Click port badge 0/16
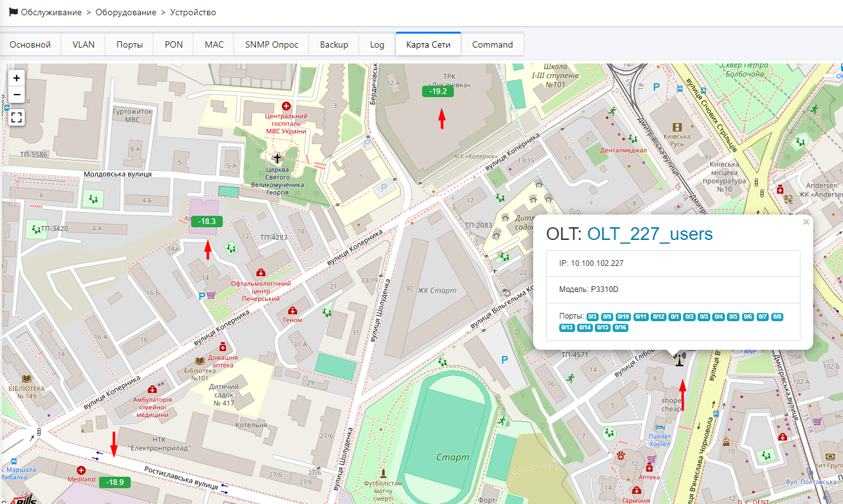 click(620, 328)
